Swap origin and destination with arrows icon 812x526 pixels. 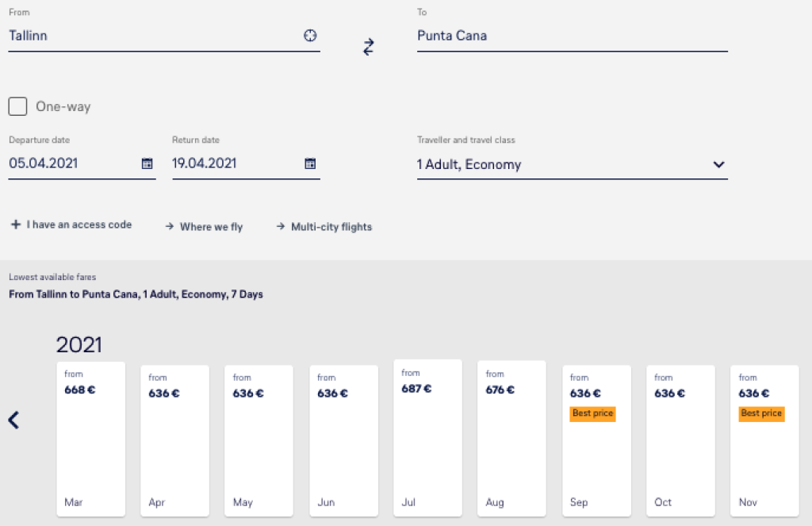pos(369,47)
